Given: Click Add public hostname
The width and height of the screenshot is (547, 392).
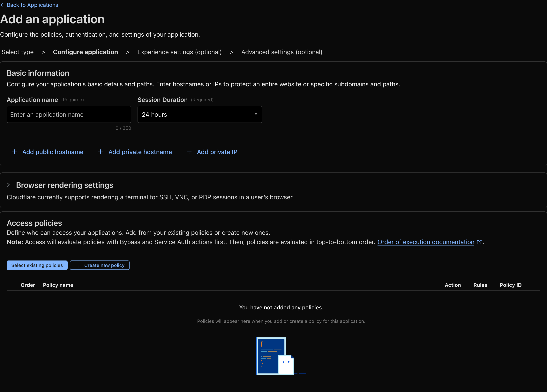Looking at the screenshot, I should [53, 152].
